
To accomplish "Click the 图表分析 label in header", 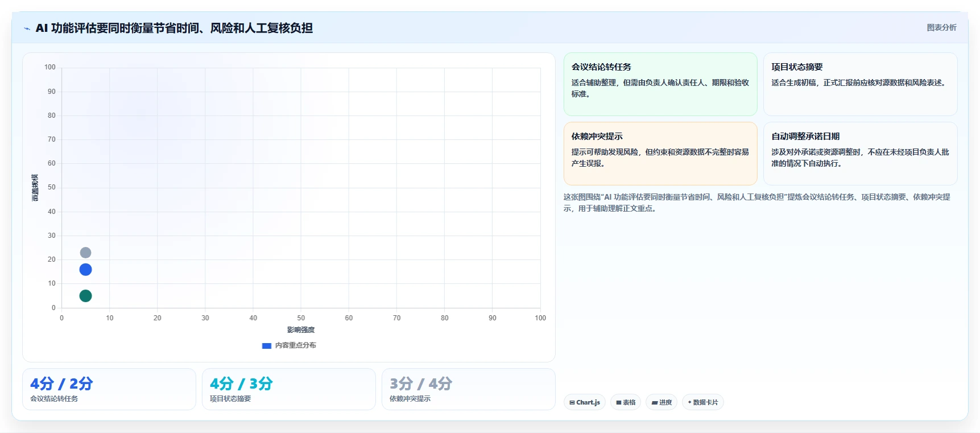I will (941, 27).
